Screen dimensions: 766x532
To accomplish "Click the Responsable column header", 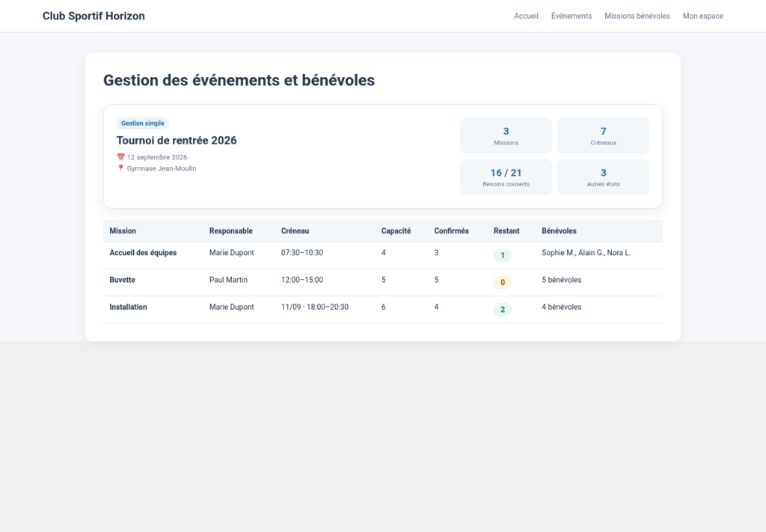I will coord(231,231).
